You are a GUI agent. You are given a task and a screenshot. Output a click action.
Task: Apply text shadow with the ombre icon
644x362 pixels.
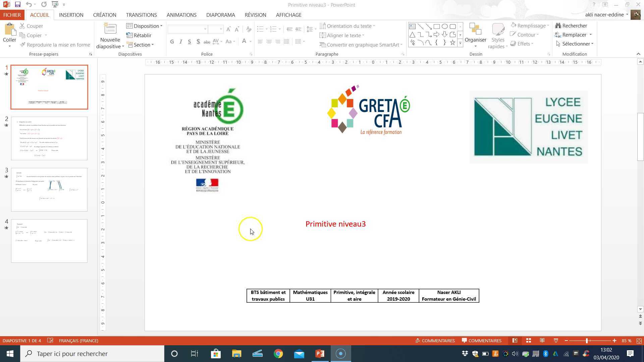pyautogui.click(x=198, y=42)
